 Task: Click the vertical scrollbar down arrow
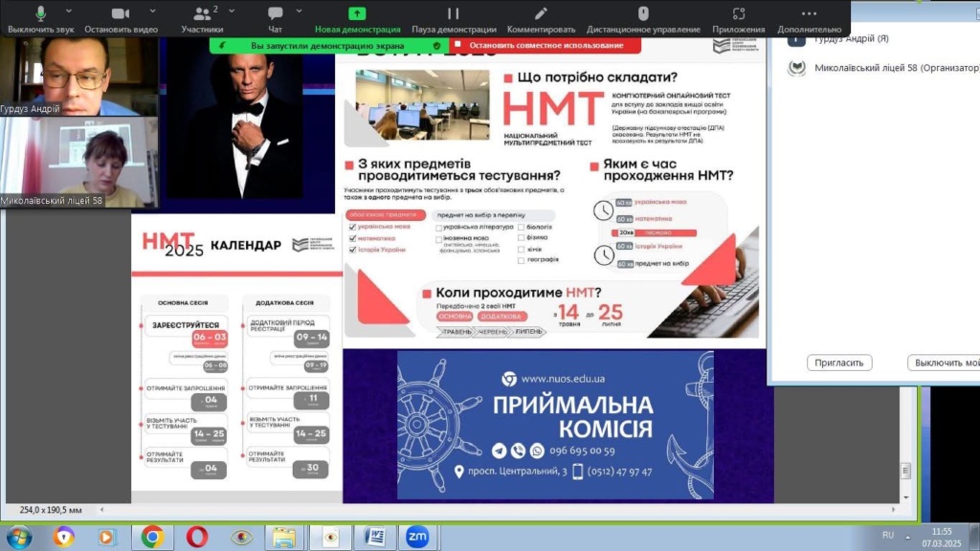(906, 497)
